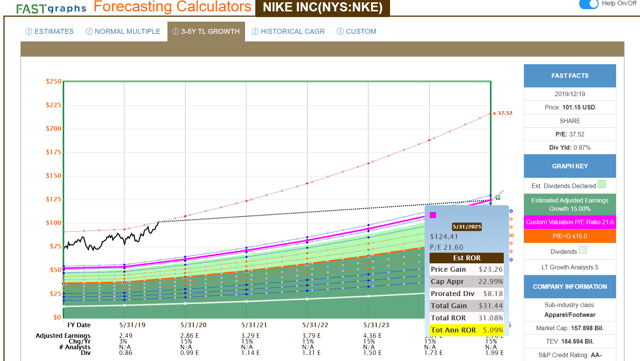Click the 5/31/21 fiscal year date label
The image size is (640, 361).
click(x=254, y=325)
